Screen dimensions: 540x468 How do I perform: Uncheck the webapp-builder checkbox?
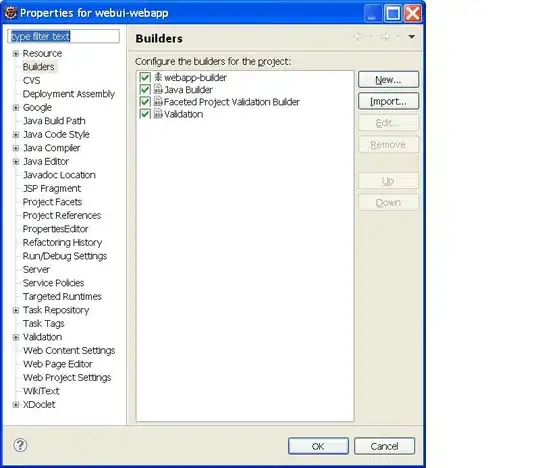coord(145,77)
